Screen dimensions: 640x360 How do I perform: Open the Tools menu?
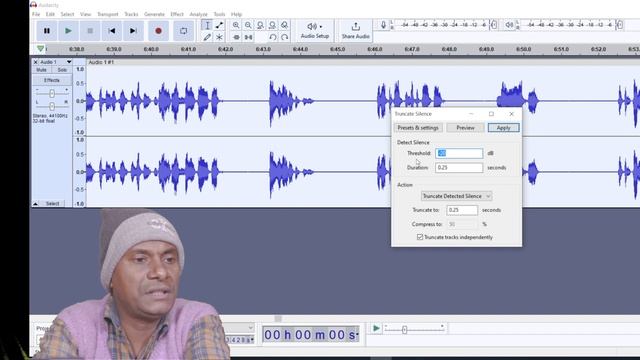point(219,14)
